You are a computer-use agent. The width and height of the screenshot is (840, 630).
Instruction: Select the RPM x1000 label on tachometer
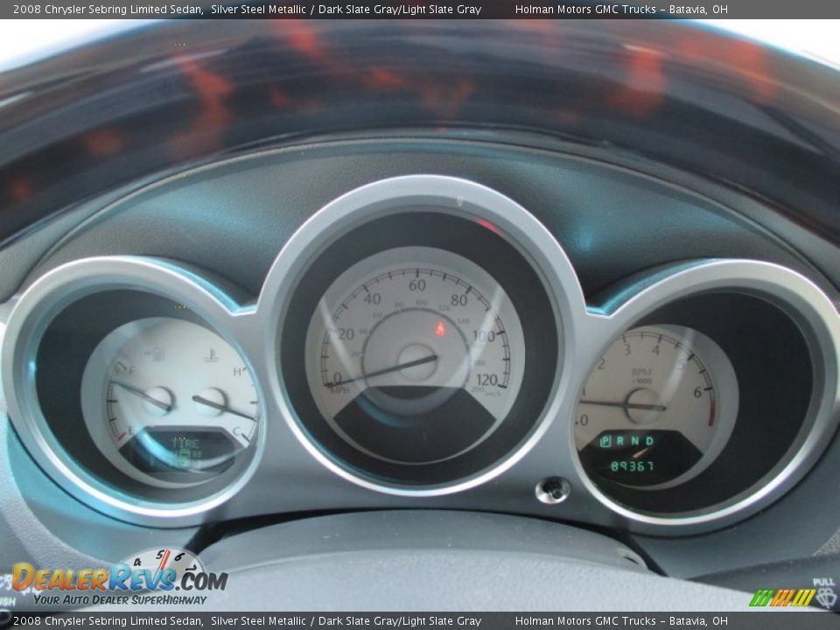[640, 374]
